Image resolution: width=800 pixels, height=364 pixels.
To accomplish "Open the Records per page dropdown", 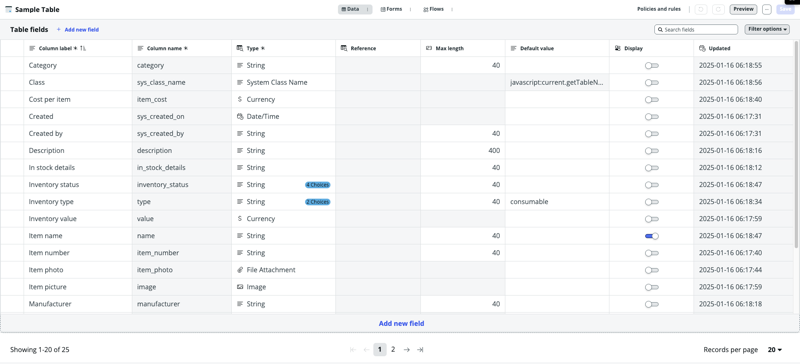I will [x=774, y=350].
